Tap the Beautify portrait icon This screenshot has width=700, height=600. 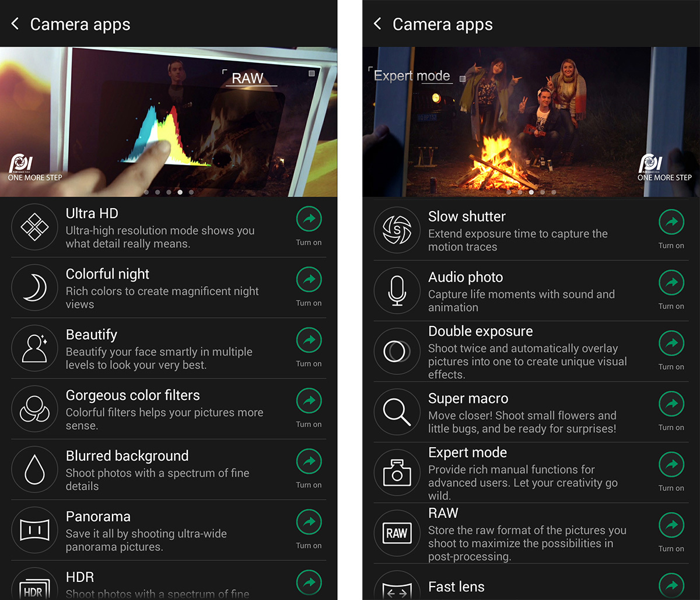click(x=35, y=348)
